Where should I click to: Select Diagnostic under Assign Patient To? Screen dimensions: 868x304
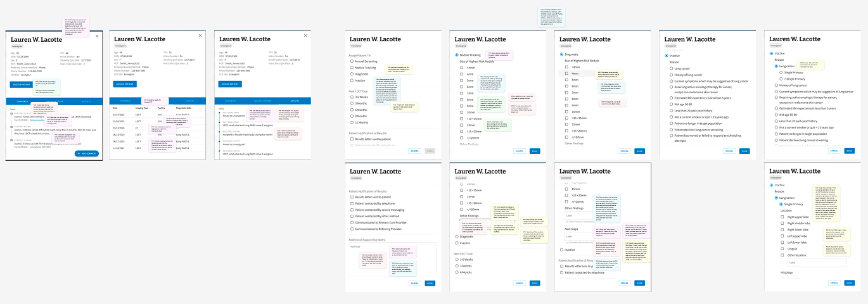pos(352,73)
